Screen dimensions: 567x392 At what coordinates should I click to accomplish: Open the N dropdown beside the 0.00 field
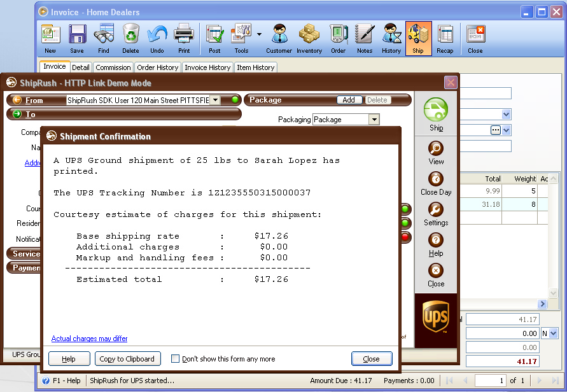pyautogui.click(x=554, y=333)
